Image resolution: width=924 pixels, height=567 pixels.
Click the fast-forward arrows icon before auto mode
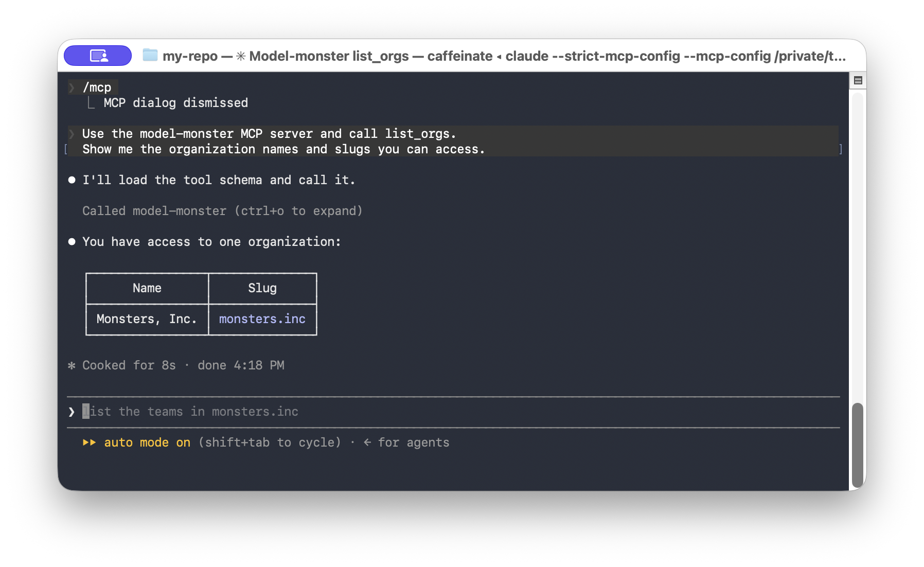90,442
